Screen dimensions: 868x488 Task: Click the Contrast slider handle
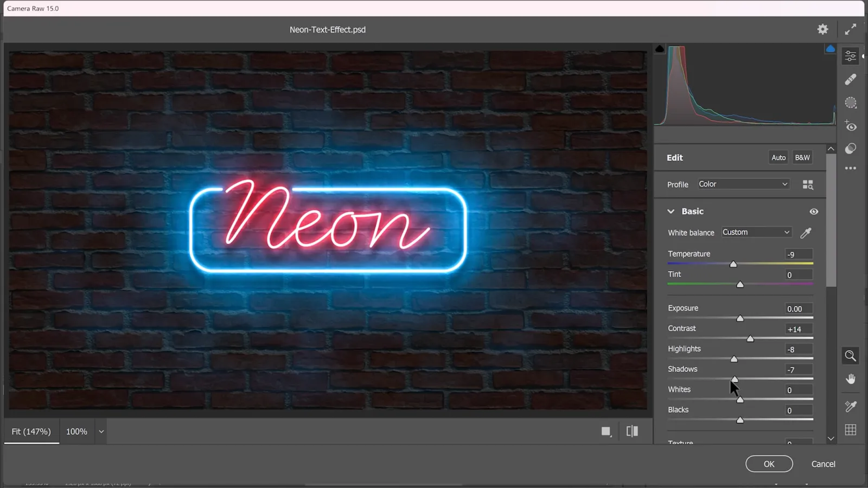[x=750, y=339]
